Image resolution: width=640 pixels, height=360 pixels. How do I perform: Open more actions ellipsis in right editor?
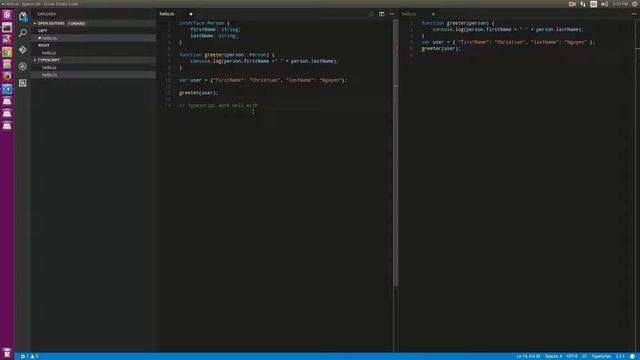(634, 14)
